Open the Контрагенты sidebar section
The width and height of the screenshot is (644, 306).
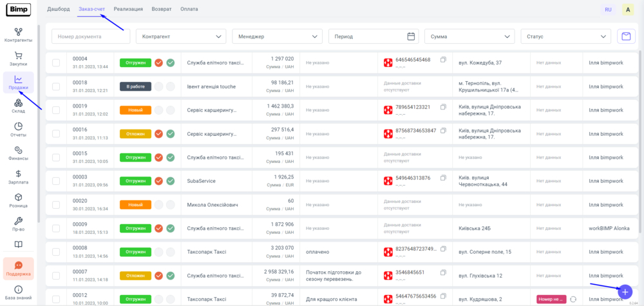pyautogui.click(x=18, y=35)
